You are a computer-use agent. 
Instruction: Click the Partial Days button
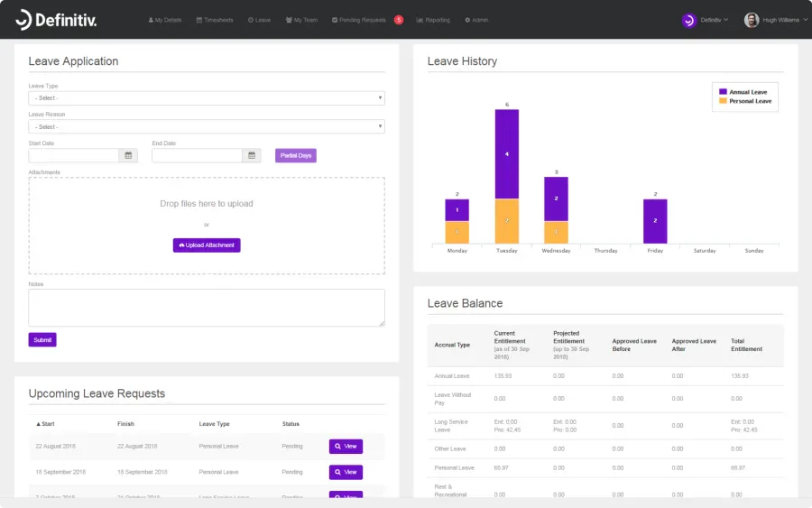296,155
